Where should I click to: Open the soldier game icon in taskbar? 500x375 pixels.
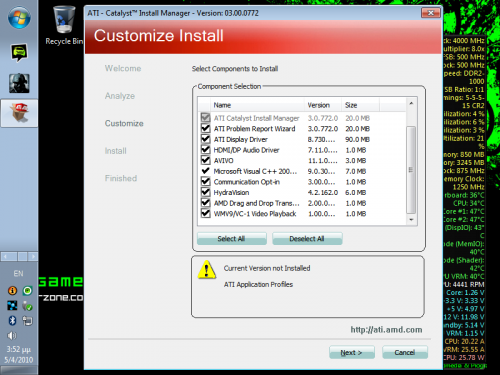pos(19,83)
